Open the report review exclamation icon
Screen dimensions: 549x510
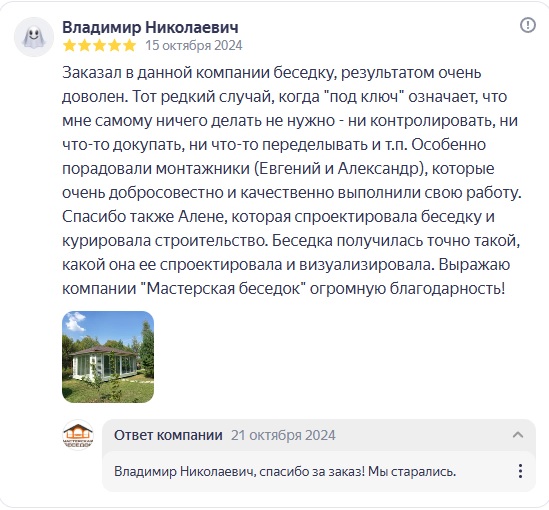point(528,25)
